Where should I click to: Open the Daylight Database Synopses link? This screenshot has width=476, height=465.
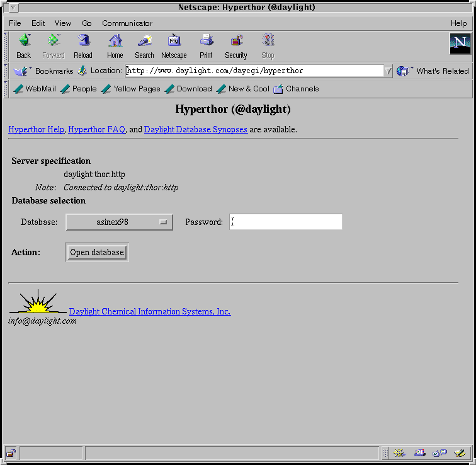pyautogui.click(x=195, y=129)
